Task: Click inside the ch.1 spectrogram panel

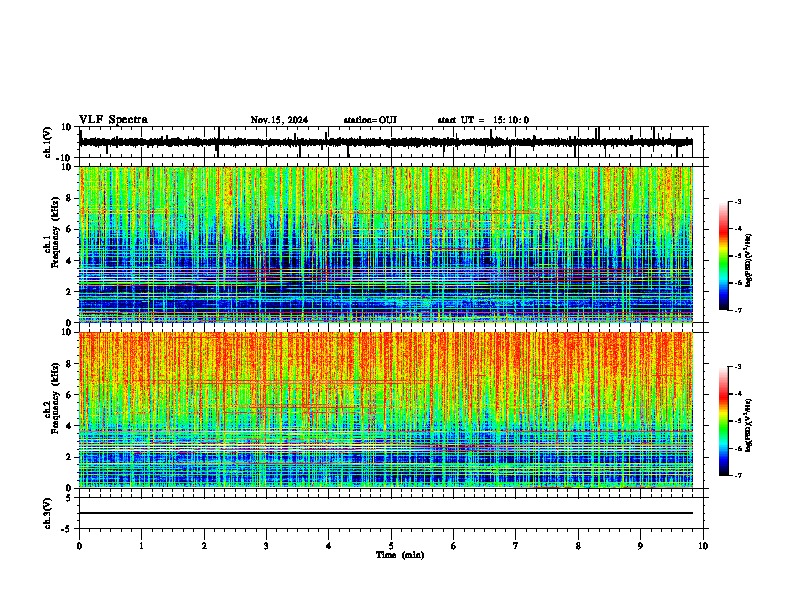Action: tap(386, 244)
